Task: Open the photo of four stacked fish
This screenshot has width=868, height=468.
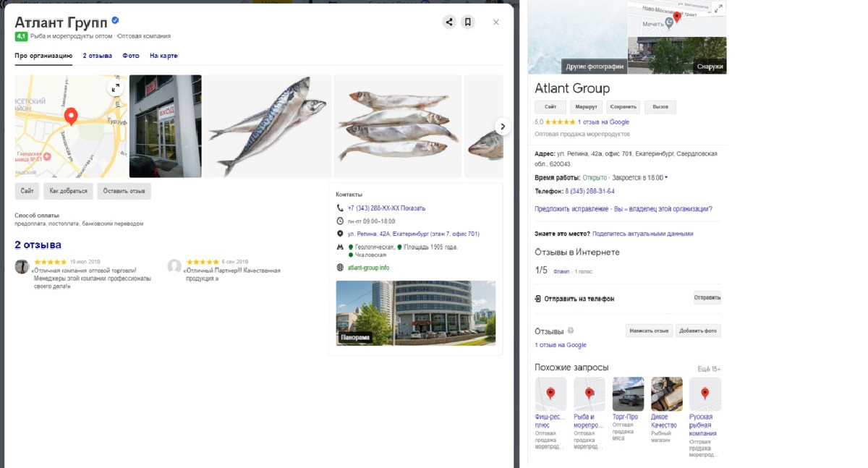Action: pyautogui.click(x=398, y=126)
